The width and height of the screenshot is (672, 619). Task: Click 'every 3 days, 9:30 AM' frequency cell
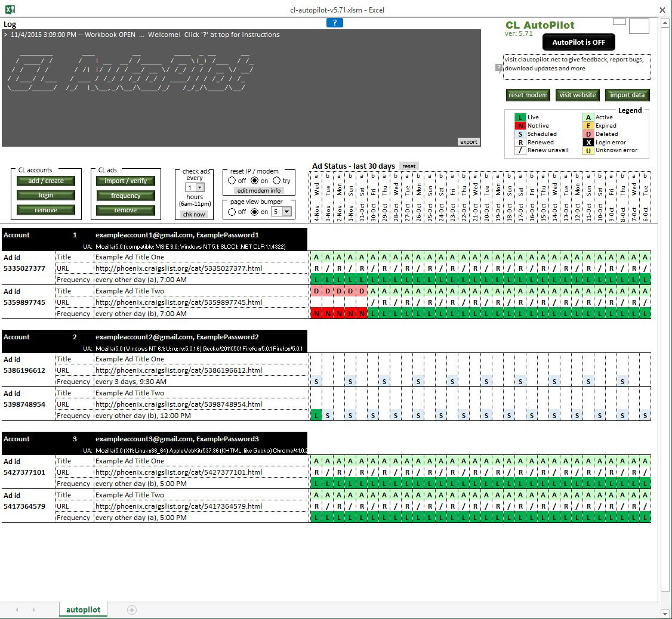pos(201,381)
